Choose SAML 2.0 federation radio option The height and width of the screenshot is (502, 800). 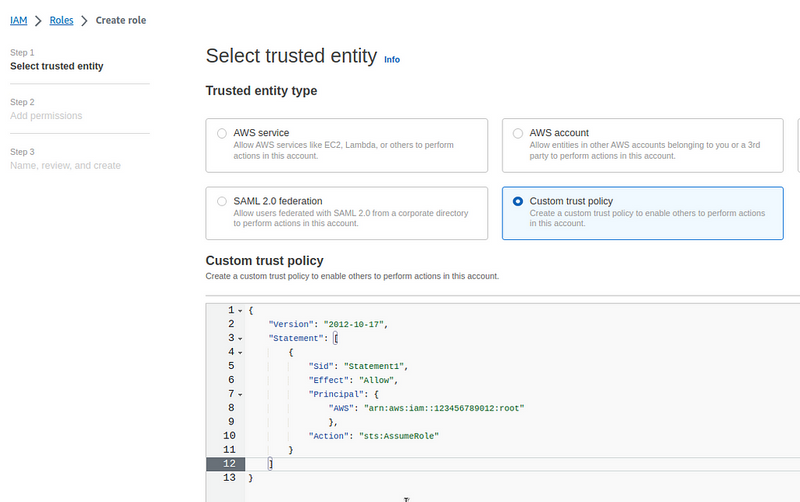(222, 202)
